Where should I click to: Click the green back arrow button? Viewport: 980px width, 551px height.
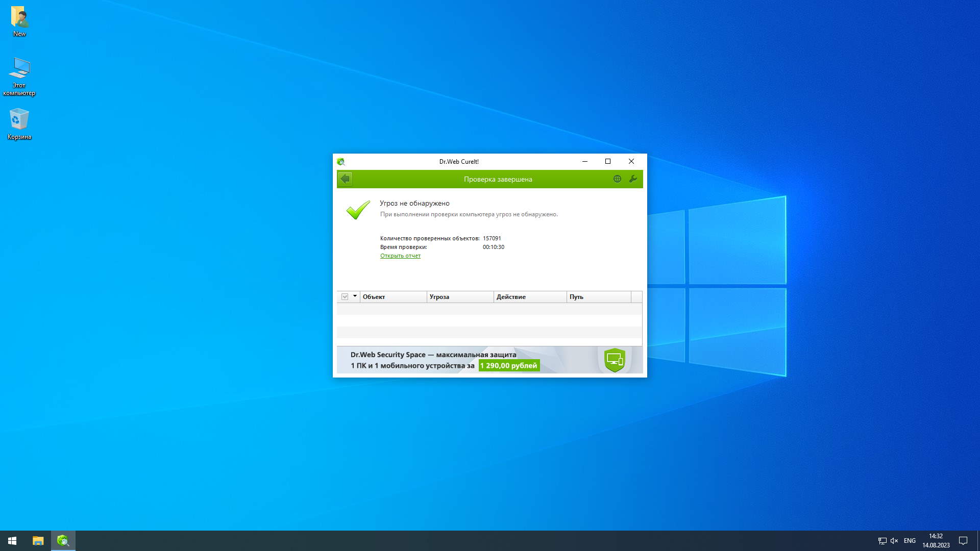345,179
